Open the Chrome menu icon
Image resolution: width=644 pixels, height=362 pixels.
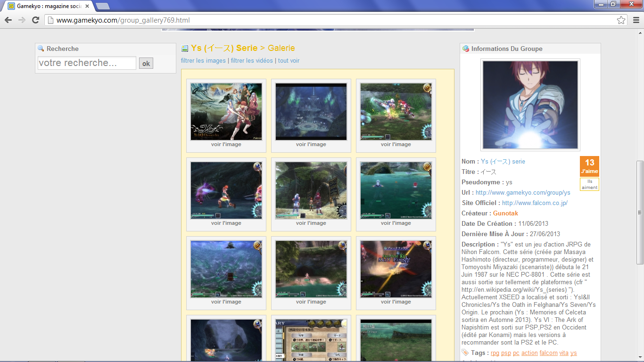(636, 20)
